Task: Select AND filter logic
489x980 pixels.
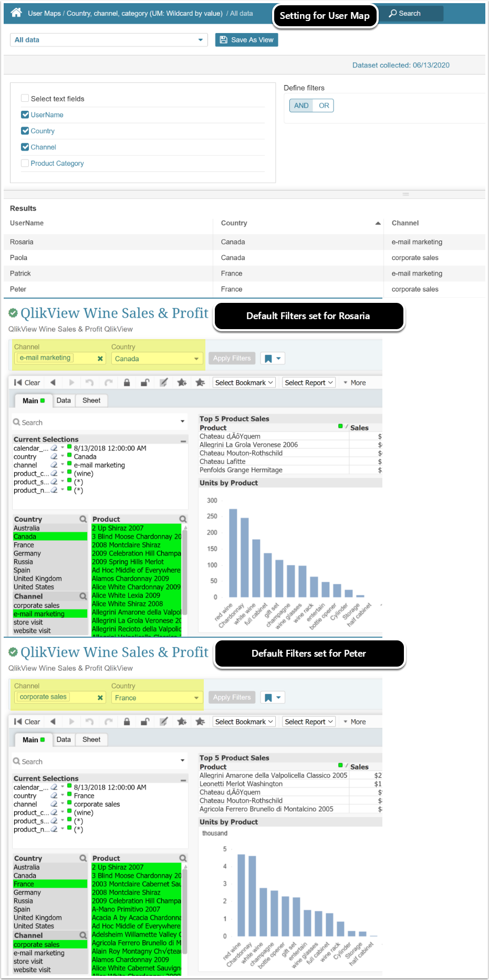Action: 301,106
